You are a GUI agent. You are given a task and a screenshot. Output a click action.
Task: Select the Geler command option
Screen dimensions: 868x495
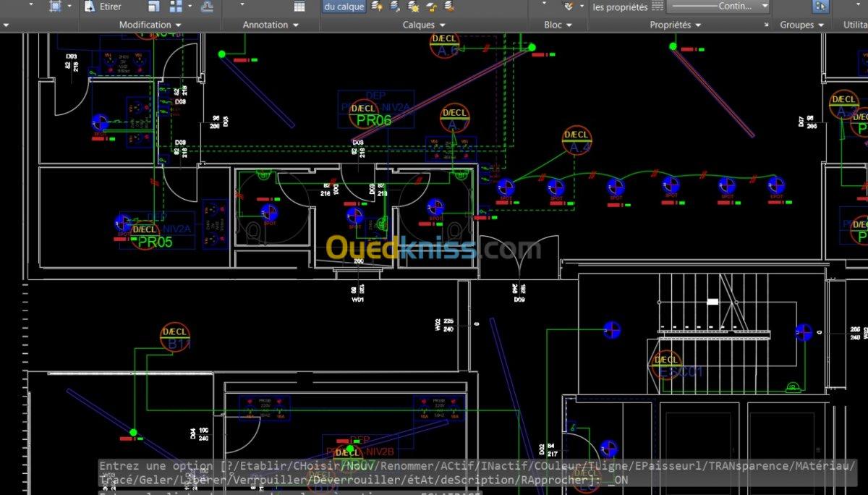pos(156,480)
